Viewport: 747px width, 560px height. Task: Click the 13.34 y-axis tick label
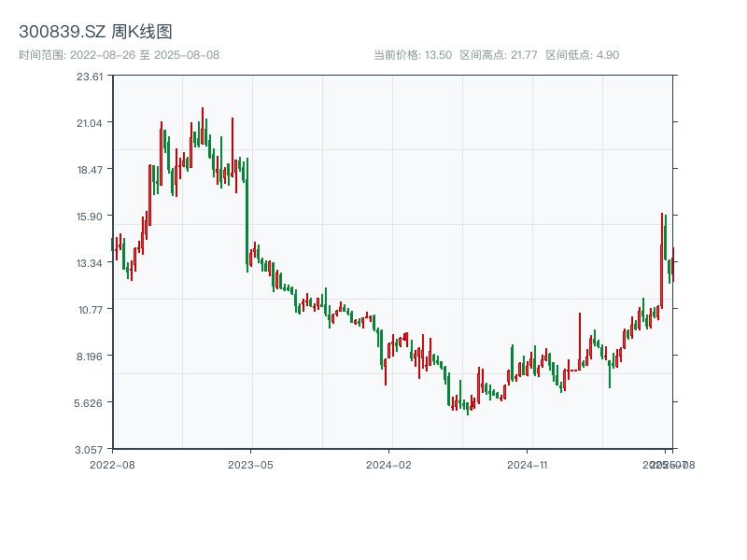(90, 263)
